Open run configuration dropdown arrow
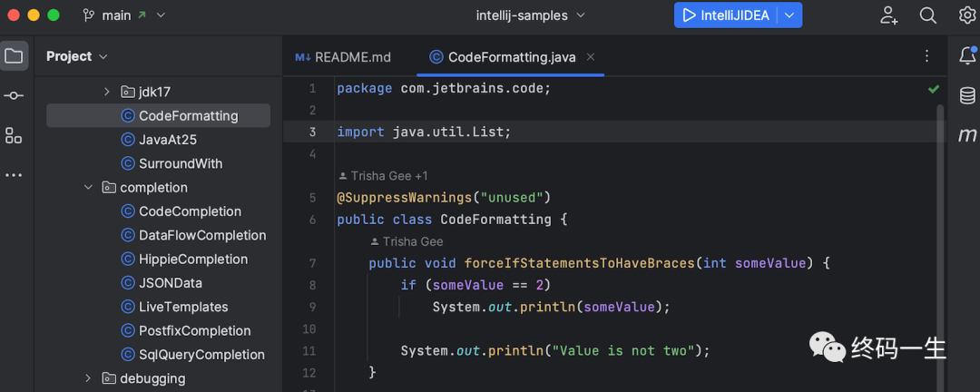The image size is (980, 392). coord(789,15)
